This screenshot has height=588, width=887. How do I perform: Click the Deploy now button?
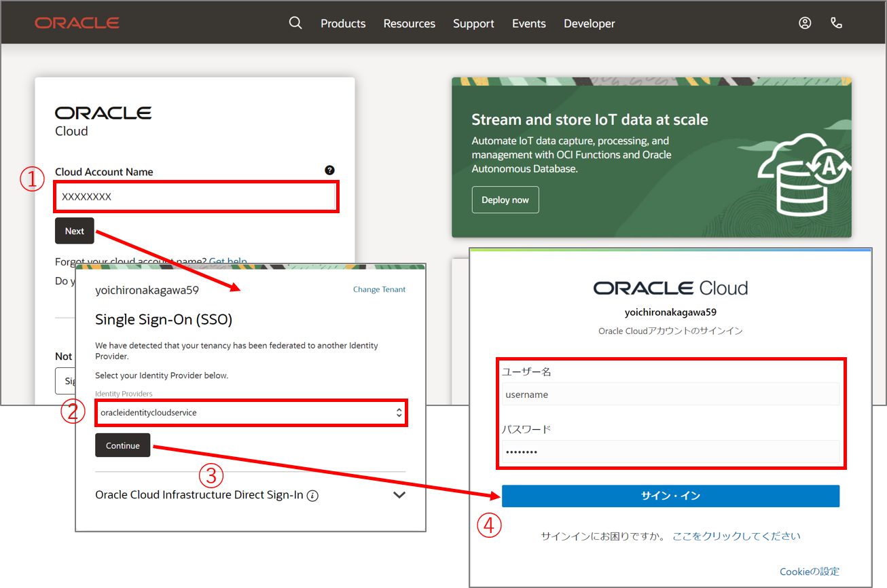505,200
